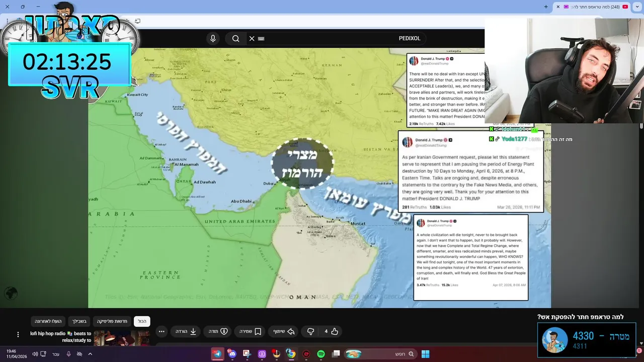Click the שיתוף share button
The image size is (644, 362).
pos(284,331)
